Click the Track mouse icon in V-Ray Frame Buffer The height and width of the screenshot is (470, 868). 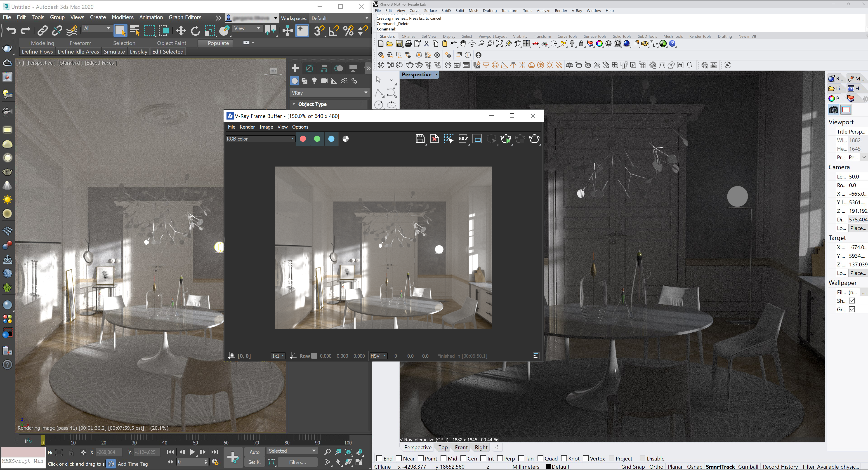click(x=448, y=139)
